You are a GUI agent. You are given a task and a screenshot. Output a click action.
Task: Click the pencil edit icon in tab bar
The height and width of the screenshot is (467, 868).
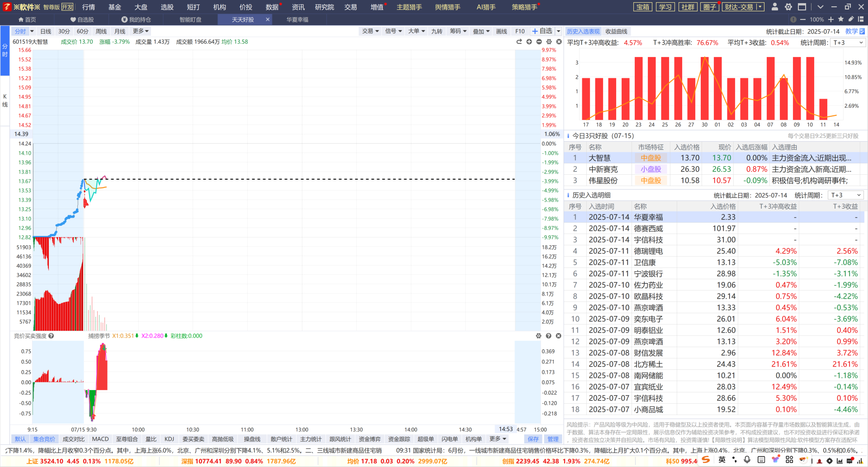(x=851, y=19)
